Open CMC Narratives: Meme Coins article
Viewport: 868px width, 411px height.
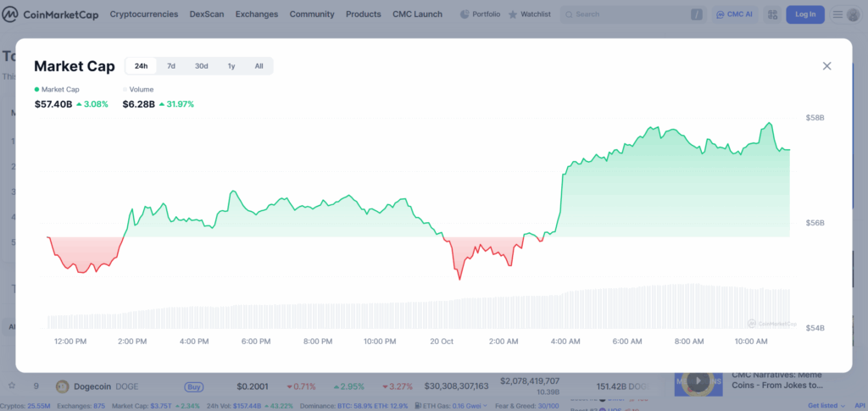pyautogui.click(x=777, y=380)
